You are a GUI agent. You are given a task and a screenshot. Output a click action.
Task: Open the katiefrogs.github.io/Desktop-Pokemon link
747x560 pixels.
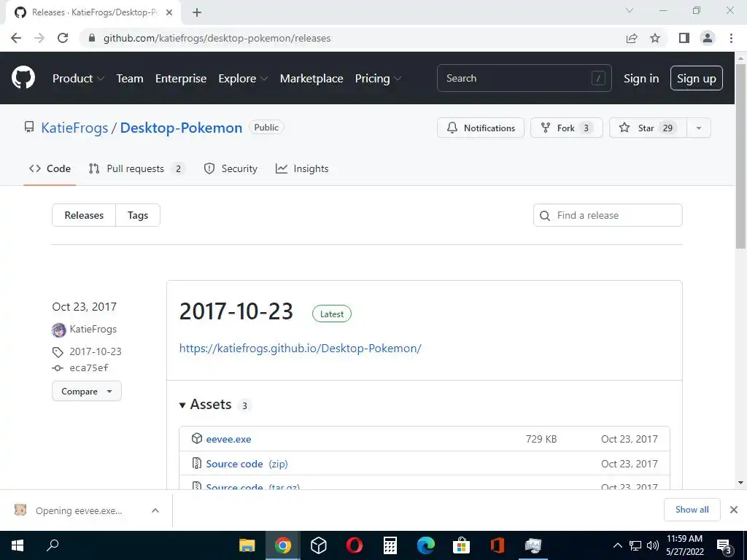[x=300, y=348]
